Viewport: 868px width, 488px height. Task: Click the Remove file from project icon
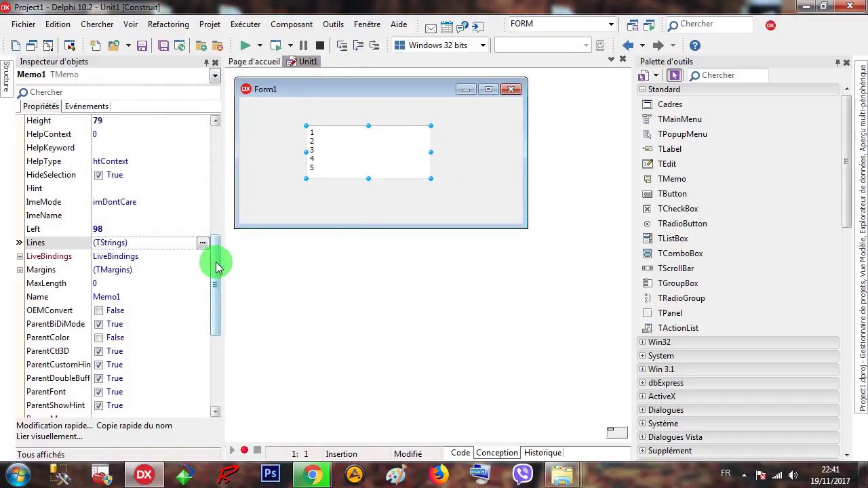point(218,45)
